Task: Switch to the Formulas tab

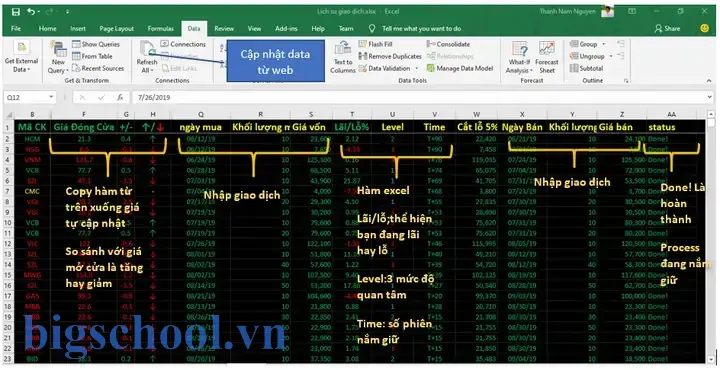Action: click(x=160, y=28)
